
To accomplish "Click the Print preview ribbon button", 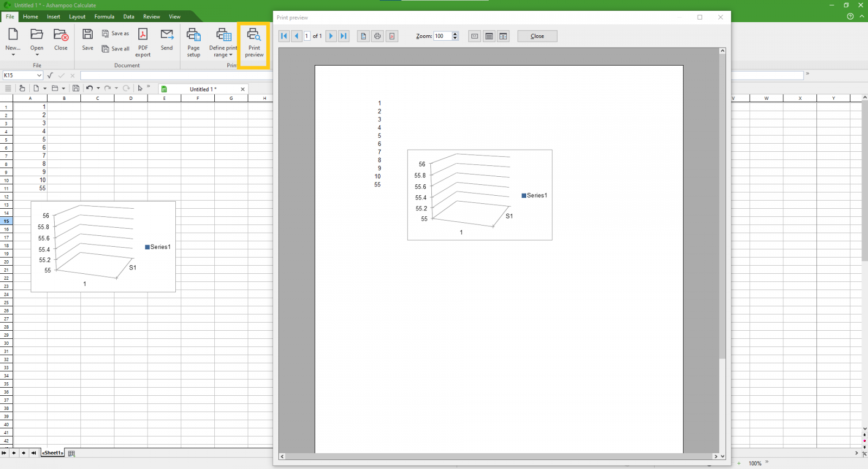I will click(254, 42).
